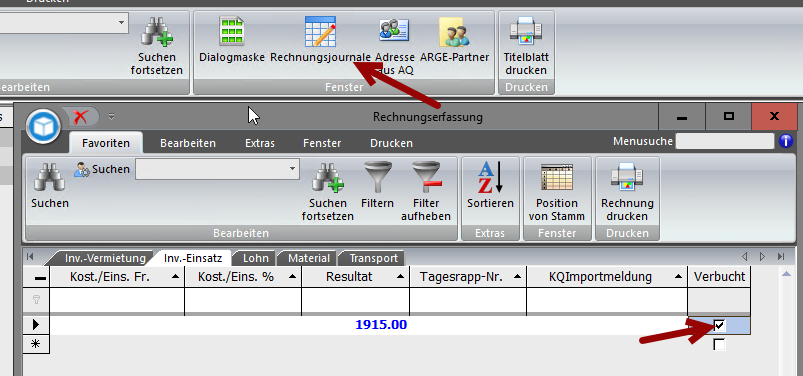
Task: Open Resultat column sort arrow
Action: point(401,277)
